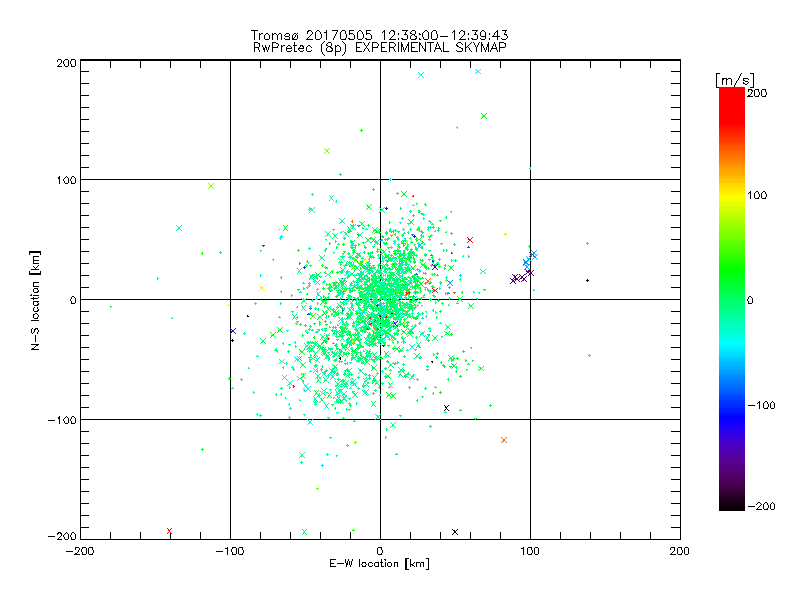Select the "N-S location [km]" axis label

(35, 300)
